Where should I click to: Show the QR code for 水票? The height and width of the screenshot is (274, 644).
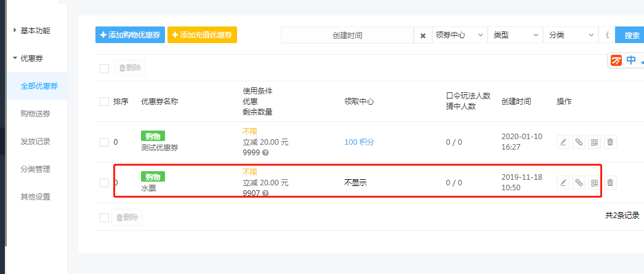pos(594,182)
